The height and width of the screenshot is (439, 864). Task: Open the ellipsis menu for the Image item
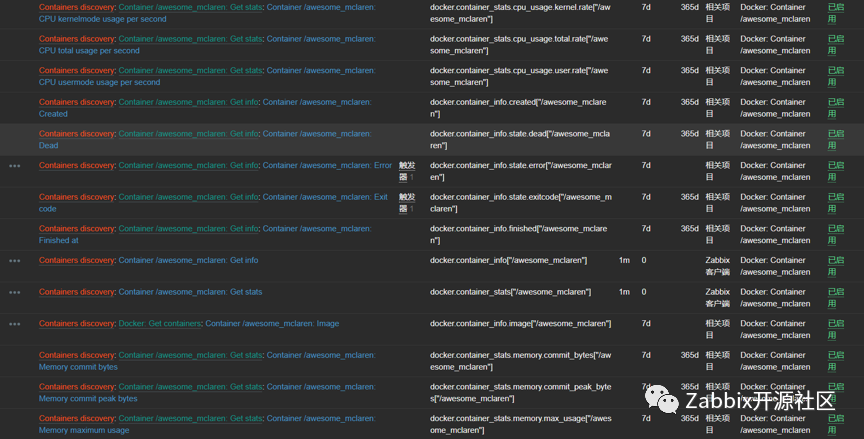pyautogui.click(x=14, y=324)
